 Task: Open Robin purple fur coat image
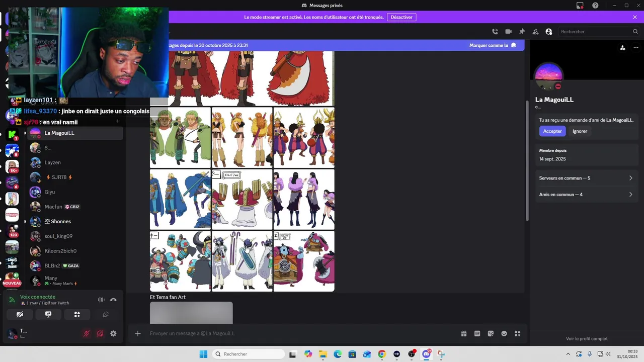304,199
